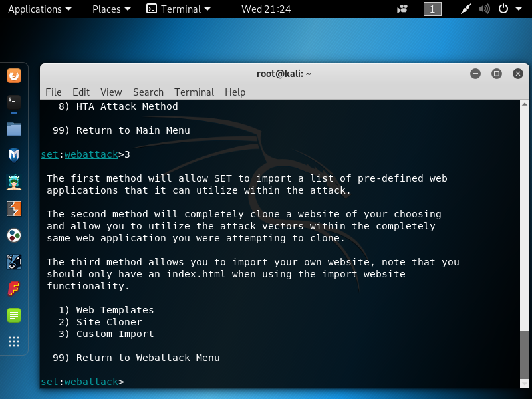The image size is (532, 399).
Task: Open the Terminal dock icon
Action: pyautogui.click(x=14, y=102)
